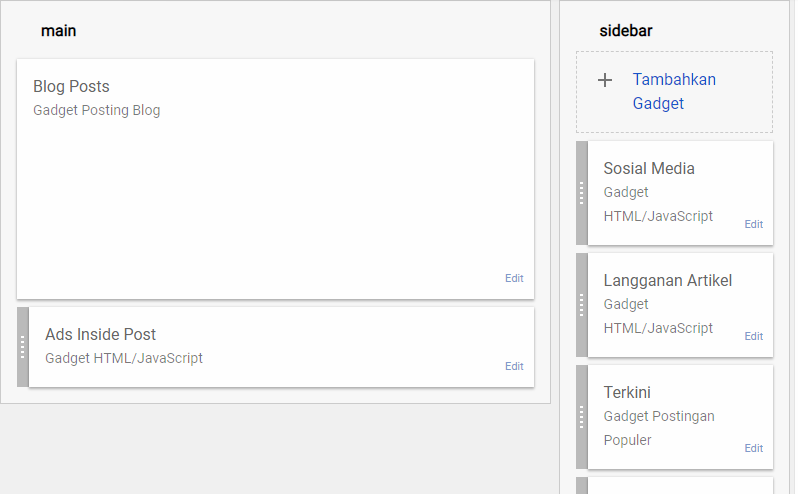Grab the Langganan Artikel gadget drag handle
The image size is (798, 494).
[581, 305]
